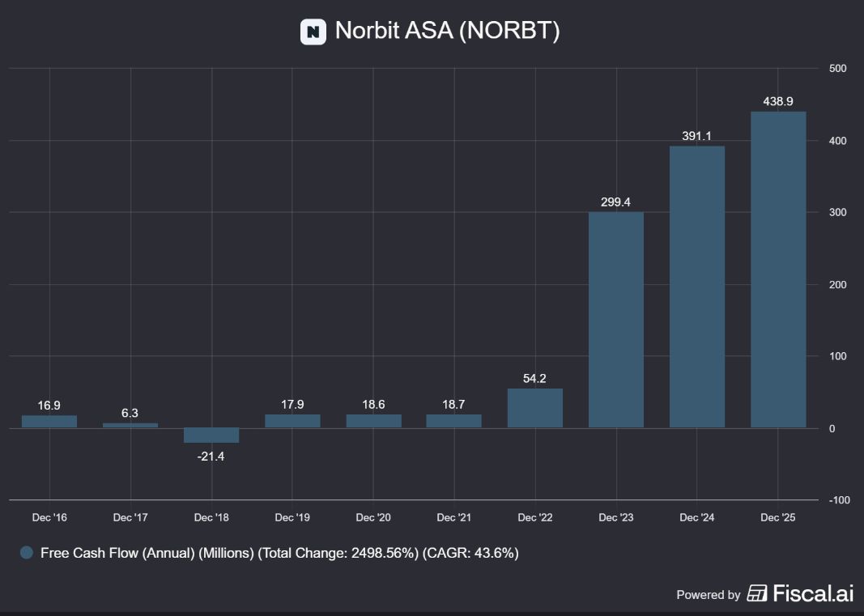Screen dimensions: 864x616
Task: Click the 500 y-axis tick label
Action: tap(837, 68)
